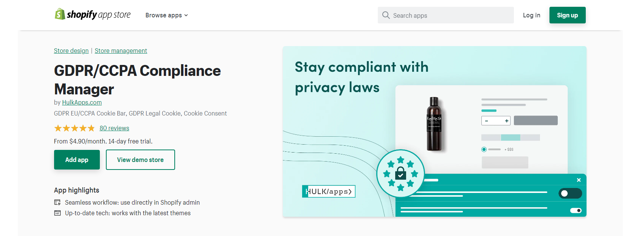
Task: Toggle the dark switch in cookie banner
Action: 570,193
